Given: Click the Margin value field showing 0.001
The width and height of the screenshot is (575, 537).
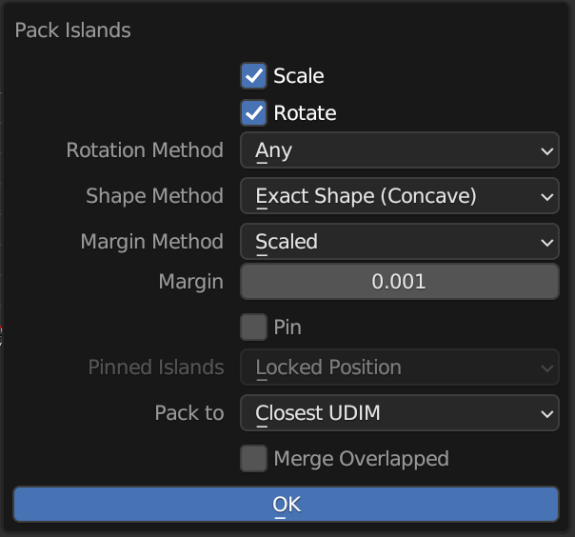Looking at the screenshot, I should click(400, 282).
